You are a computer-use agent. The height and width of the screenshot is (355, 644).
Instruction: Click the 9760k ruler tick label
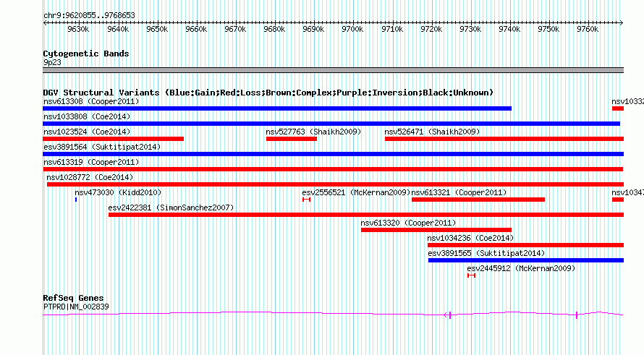coord(588,30)
